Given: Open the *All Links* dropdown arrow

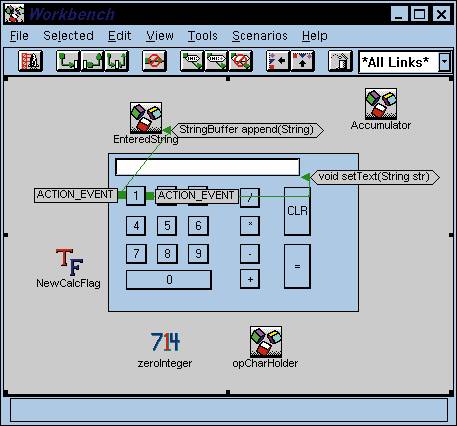Looking at the screenshot, I should [x=444, y=62].
